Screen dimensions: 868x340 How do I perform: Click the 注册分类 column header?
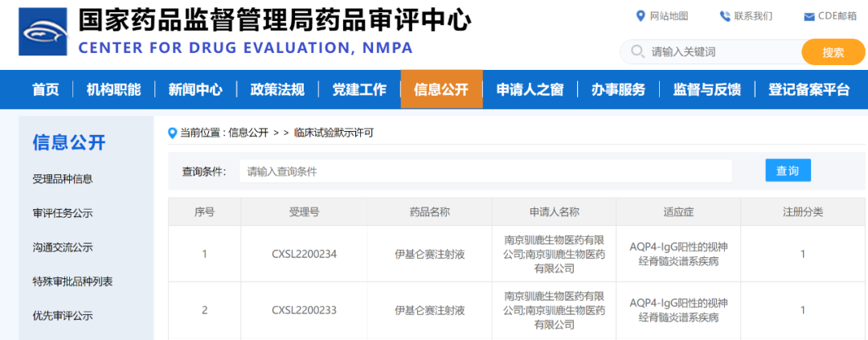click(803, 212)
